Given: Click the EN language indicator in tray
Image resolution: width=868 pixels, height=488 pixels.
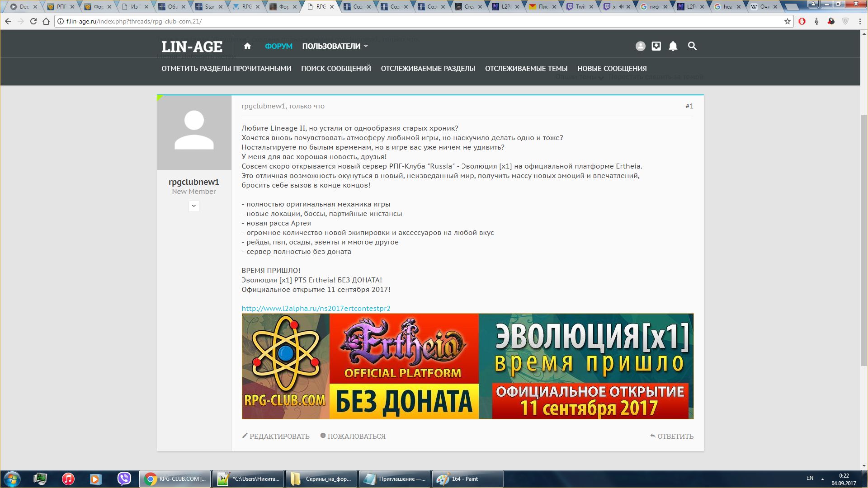Looking at the screenshot, I should click(810, 478).
